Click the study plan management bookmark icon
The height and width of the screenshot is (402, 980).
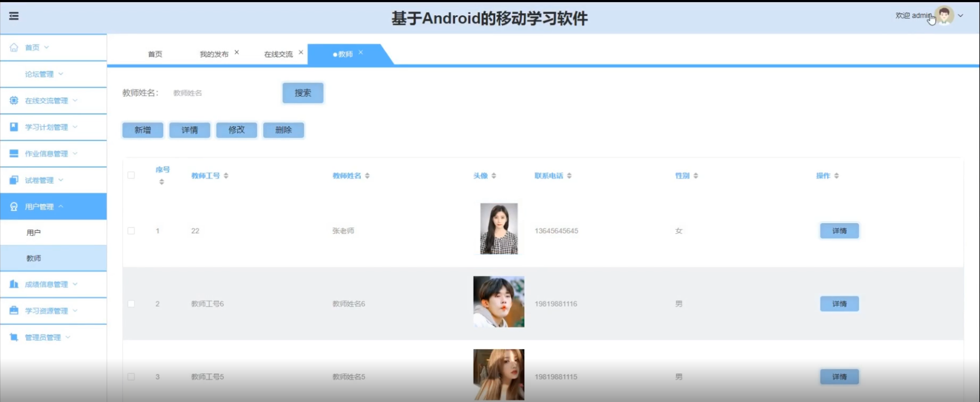coord(14,127)
